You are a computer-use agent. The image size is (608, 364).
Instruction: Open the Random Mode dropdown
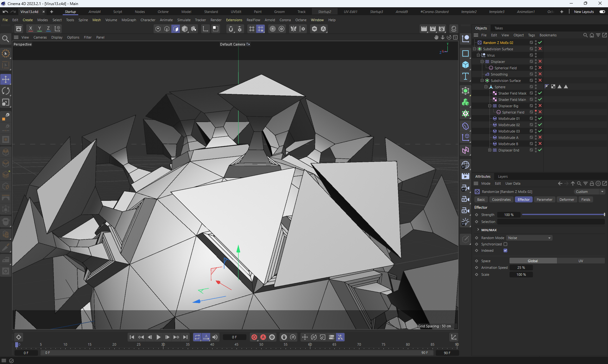[529, 238]
